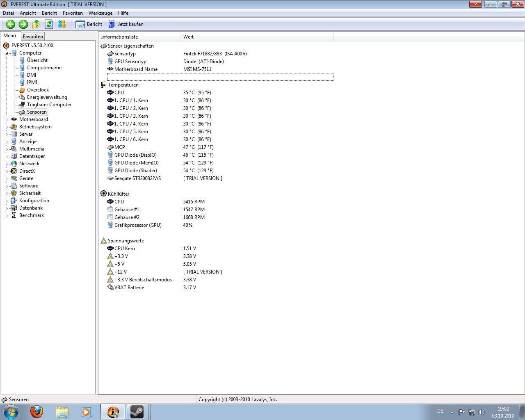This screenshot has height=420, width=525.
Task: Open the Ansicht menu
Action: click(x=28, y=13)
